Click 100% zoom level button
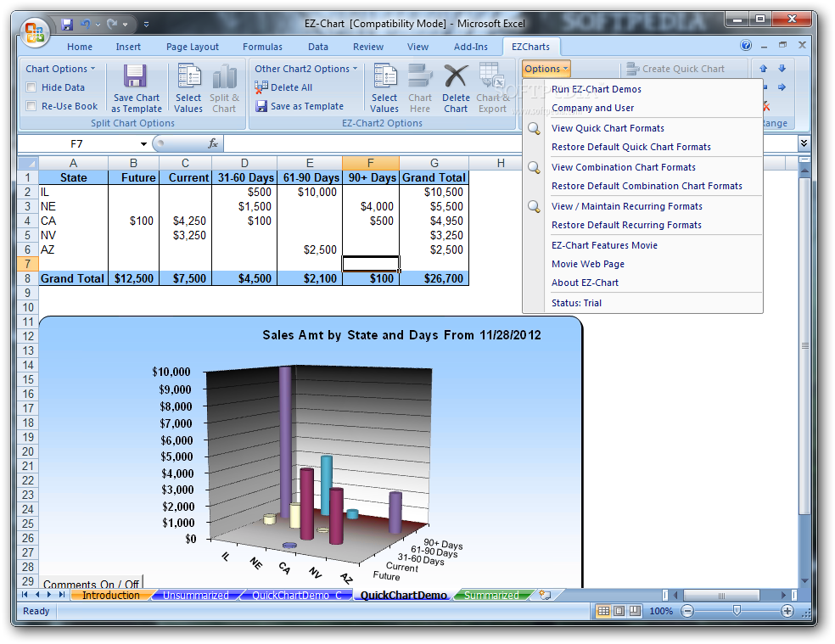The height and width of the screenshot is (644, 835). click(661, 611)
